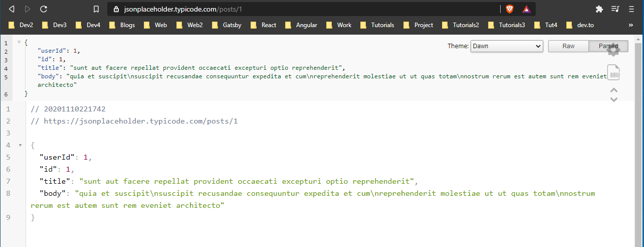644x247 pixels.
Task: Bookmark this page with the bookmark icon
Action: [96, 9]
